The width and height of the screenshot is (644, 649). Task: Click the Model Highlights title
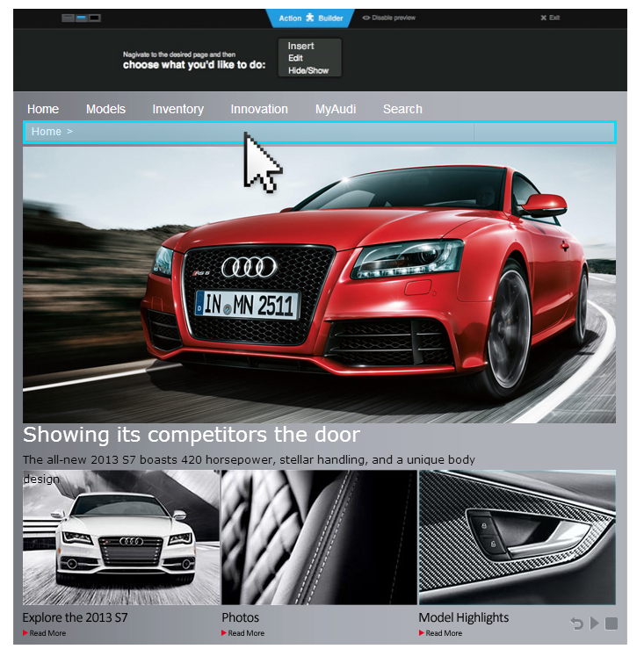coord(463,617)
